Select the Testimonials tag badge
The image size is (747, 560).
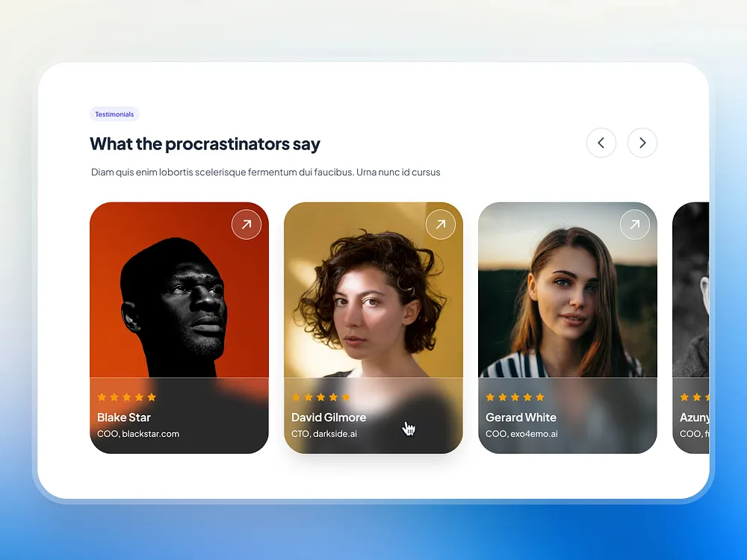click(x=114, y=114)
